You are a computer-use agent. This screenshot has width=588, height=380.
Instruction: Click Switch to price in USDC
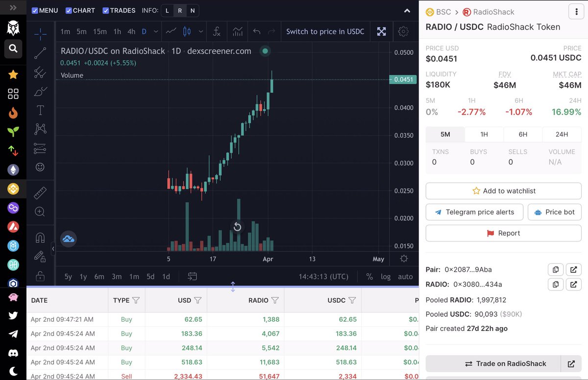coord(325,31)
